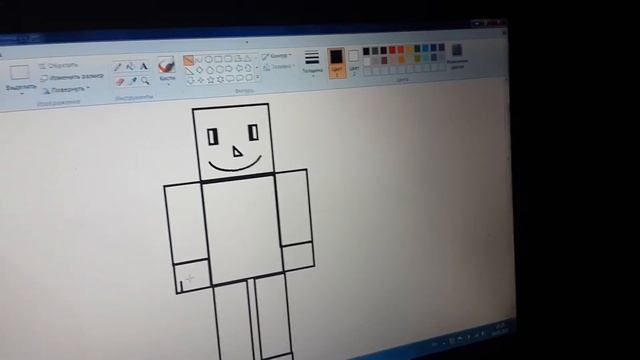Open the Контур (Outline) dropdown
The width and height of the screenshot is (640, 360).
pos(277,56)
